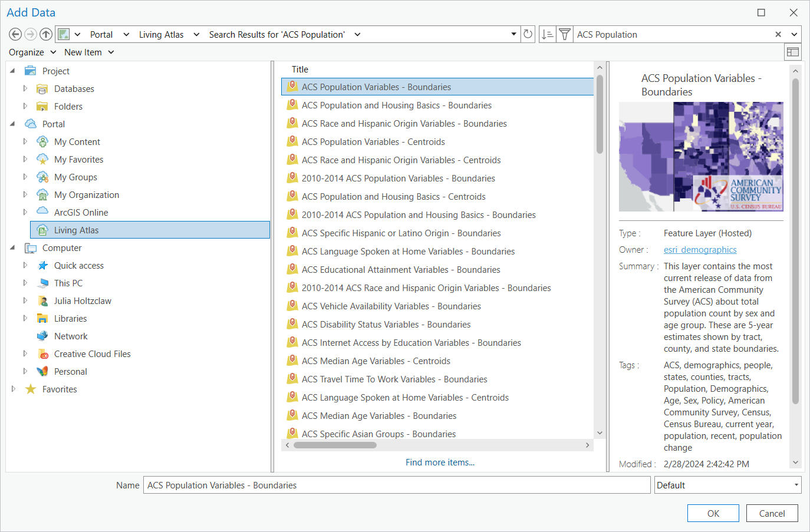Click the Favorites star icon
The height and width of the screenshot is (532, 810).
click(x=30, y=389)
